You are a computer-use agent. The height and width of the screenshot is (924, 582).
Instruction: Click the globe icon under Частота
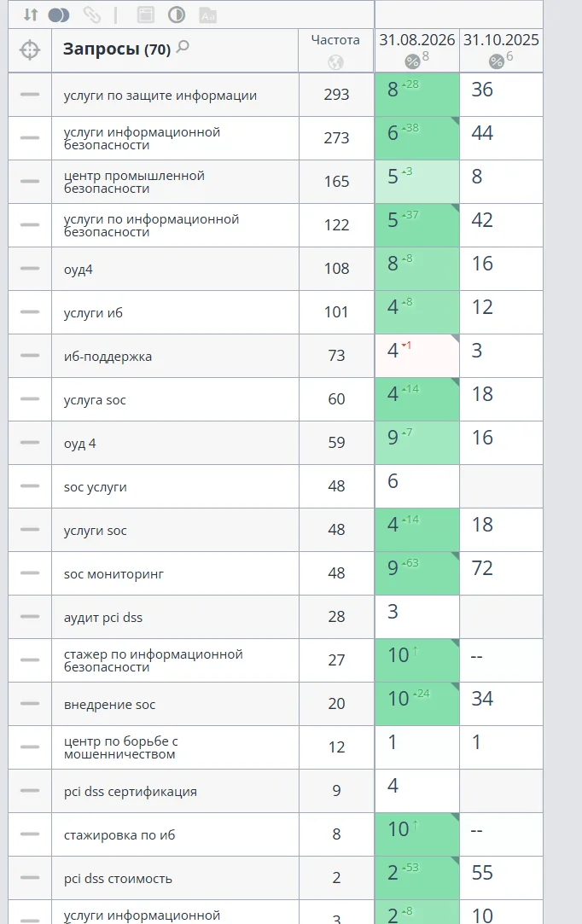click(336, 62)
